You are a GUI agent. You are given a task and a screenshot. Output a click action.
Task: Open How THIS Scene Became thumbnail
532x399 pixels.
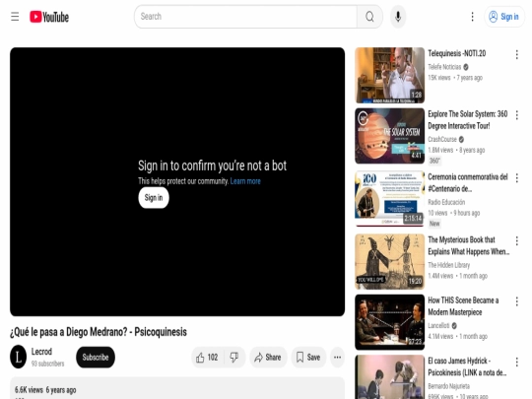pos(389,322)
